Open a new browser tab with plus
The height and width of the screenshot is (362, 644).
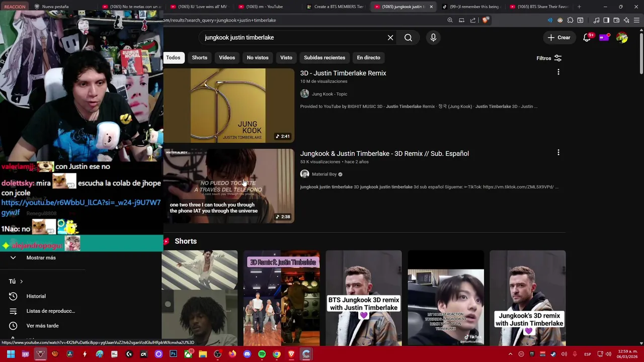579,7
